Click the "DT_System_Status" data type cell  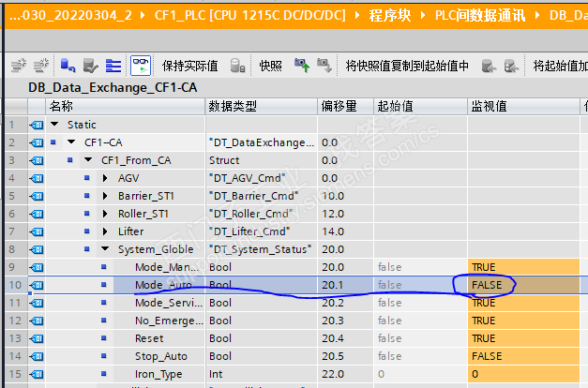262,249
